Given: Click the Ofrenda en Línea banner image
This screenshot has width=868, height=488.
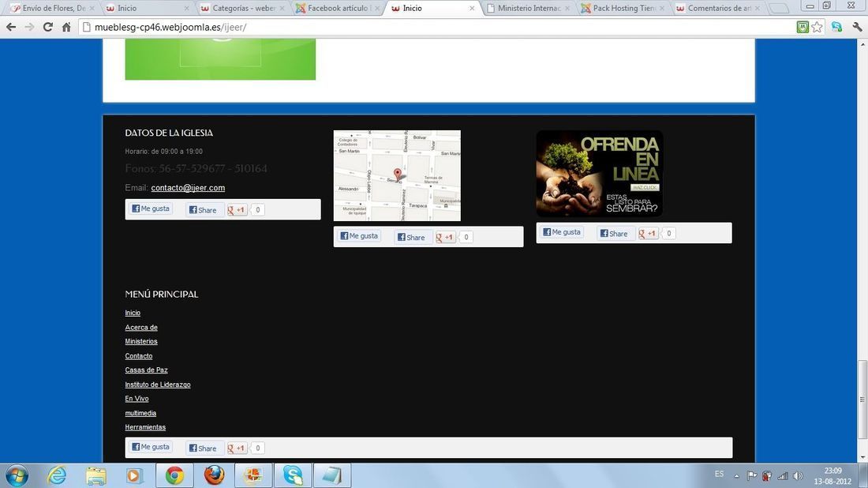Looking at the screenshot, I should click(600, 174).
